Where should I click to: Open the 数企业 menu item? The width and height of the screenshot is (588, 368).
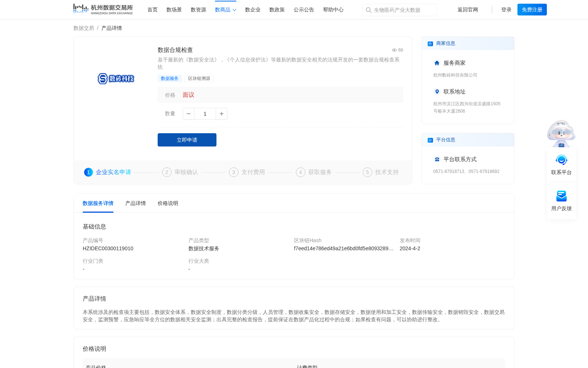253,10
